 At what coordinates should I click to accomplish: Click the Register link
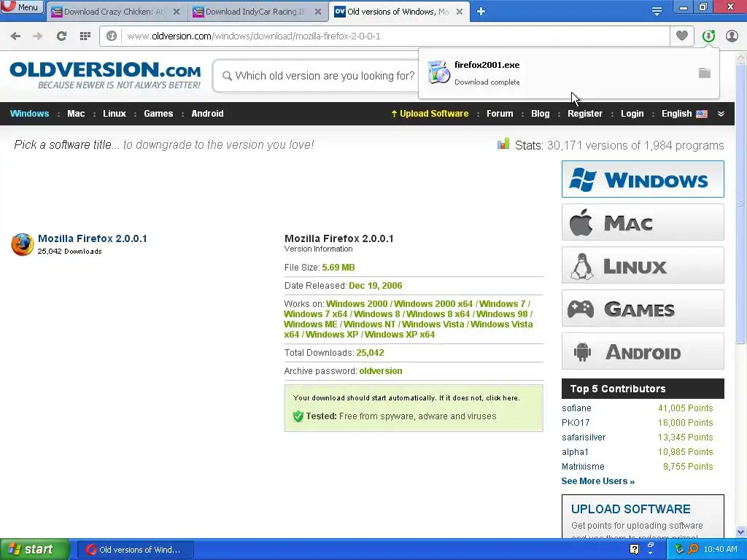pos(584,114)
